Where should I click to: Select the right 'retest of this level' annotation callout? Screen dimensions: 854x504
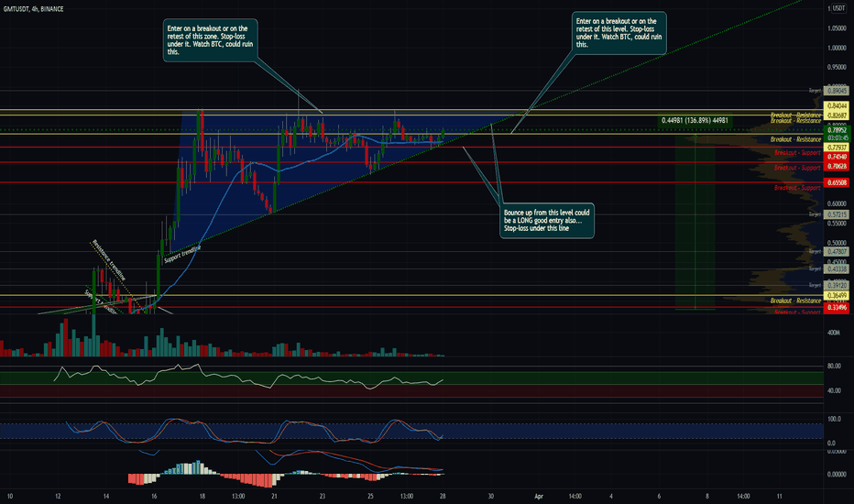(619, 33)
